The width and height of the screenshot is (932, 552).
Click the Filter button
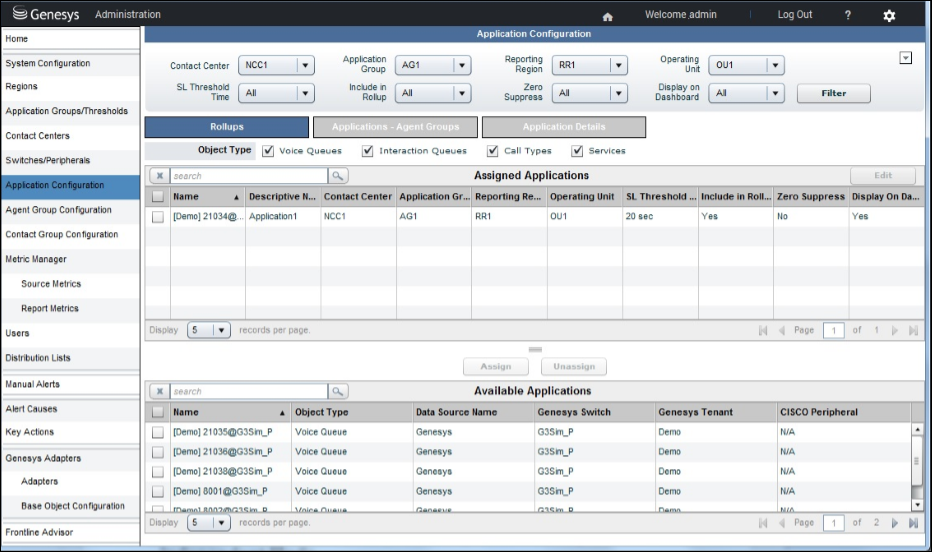coord(833,93)
